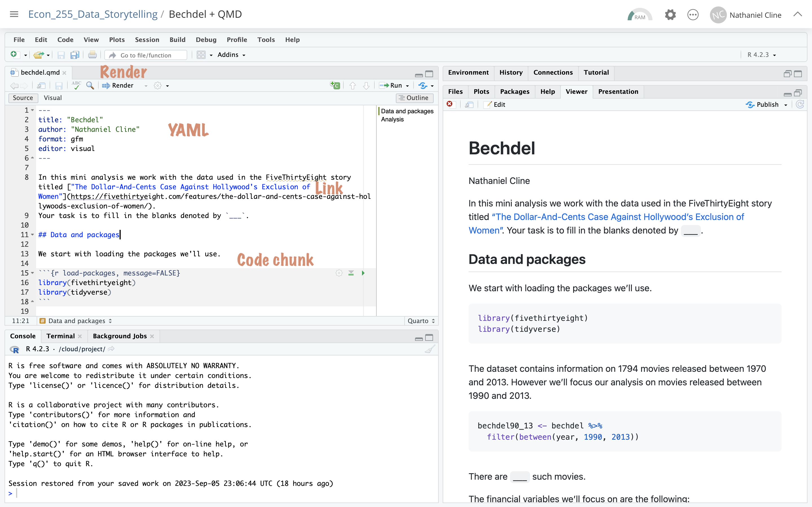The width and height of the screenshot is (812, 507).
Task: Open the Run dropdown arrow
Action: [408, 86]
